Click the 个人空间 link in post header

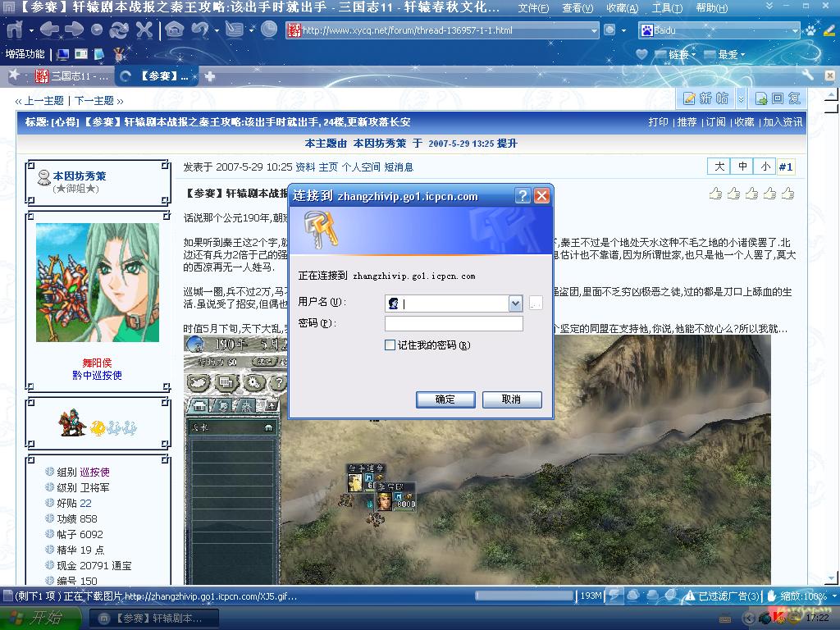click(361, 167)
